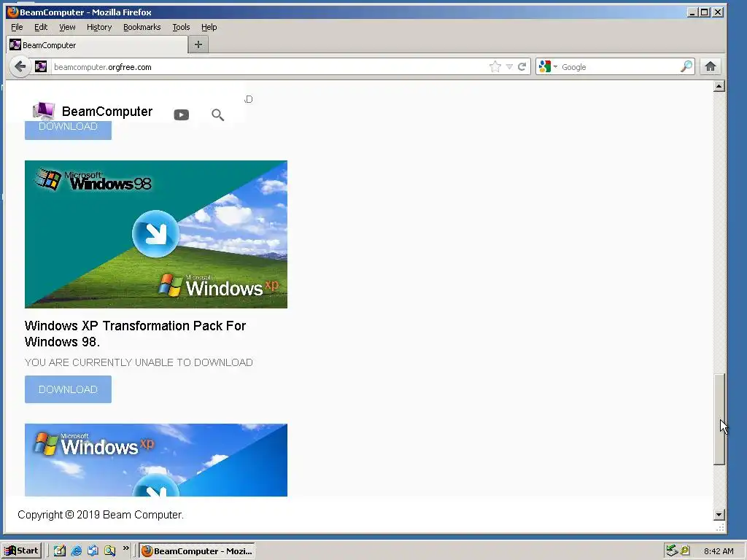The width and height of the screenshot is (747, 560).
Task: Open the Edit menu
Action: pos(41,27)
